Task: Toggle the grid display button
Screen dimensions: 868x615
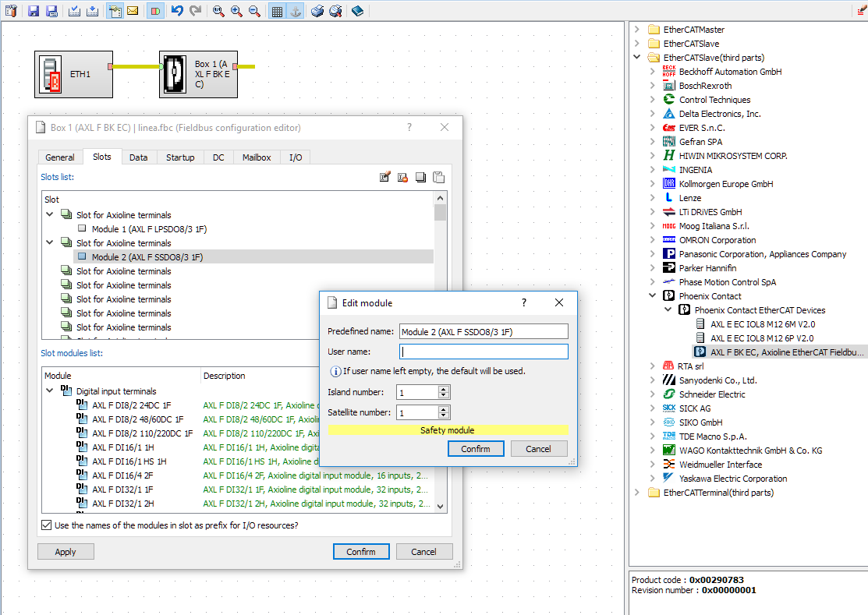Action: point(278,10)
